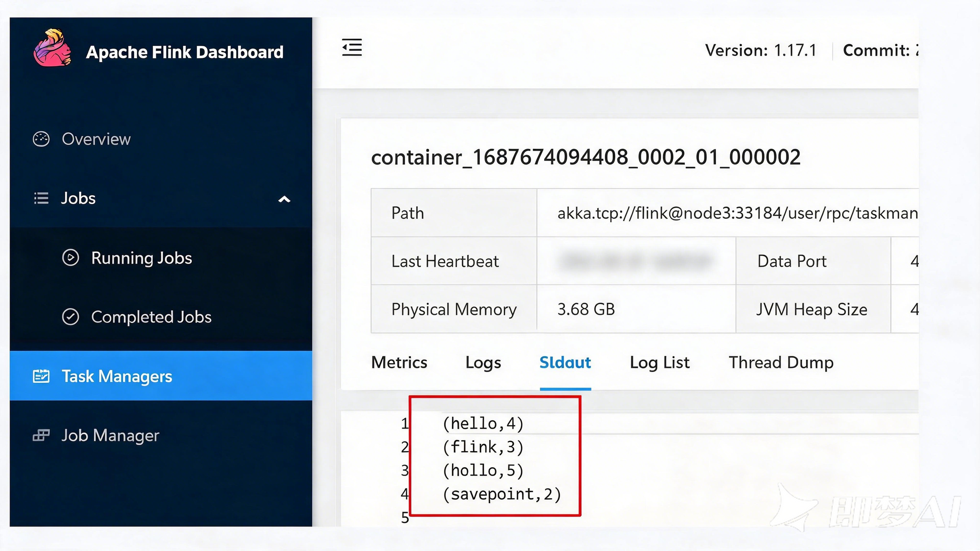This screenshot has height=551, width=980.
Task: Click the Task Managers schedule icon
Action: [41, 376]
